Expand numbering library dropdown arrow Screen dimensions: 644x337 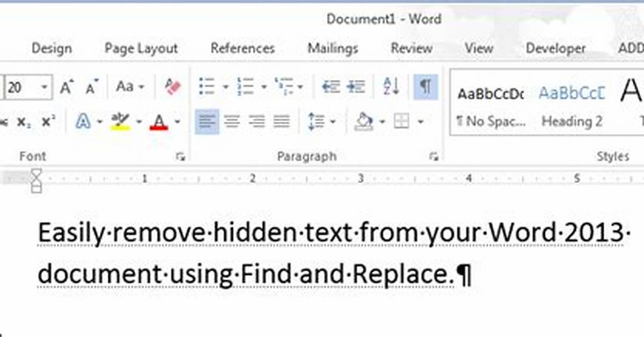(264, 87)
